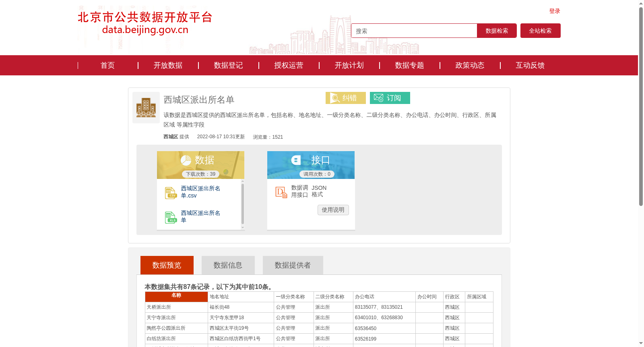This screenshot has height=347, width=644.
Task: Click the data API interface icon
Action: pos(281,192)
